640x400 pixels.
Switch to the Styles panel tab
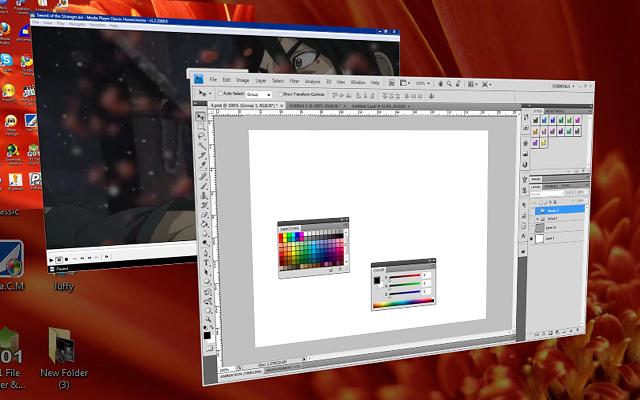pyautogui.click(x=538, y=111)
